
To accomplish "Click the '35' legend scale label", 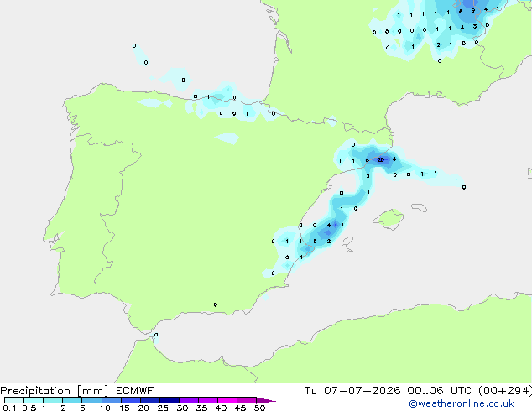I will (201, 408).
